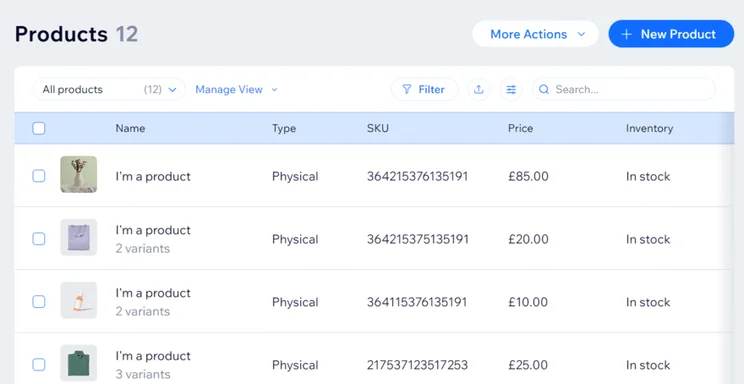744x384 pixels.
Task: Sort by the Name column header
Action: tap(130, 128)
